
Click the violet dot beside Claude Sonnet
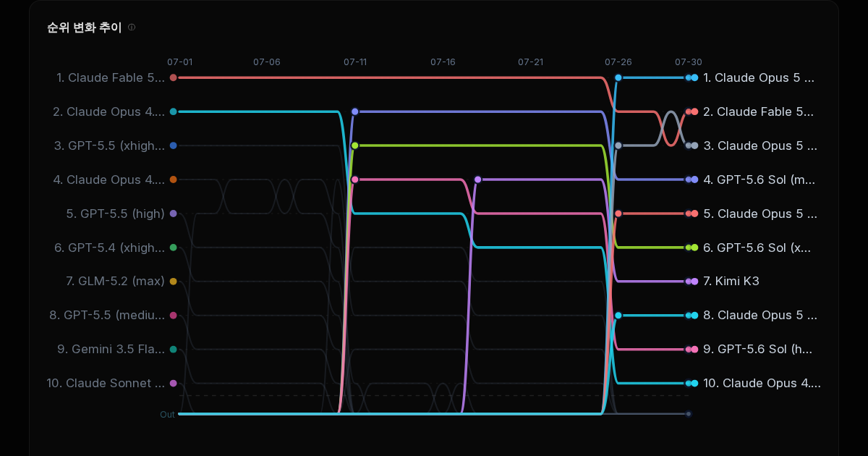click(x=173, y=383)
